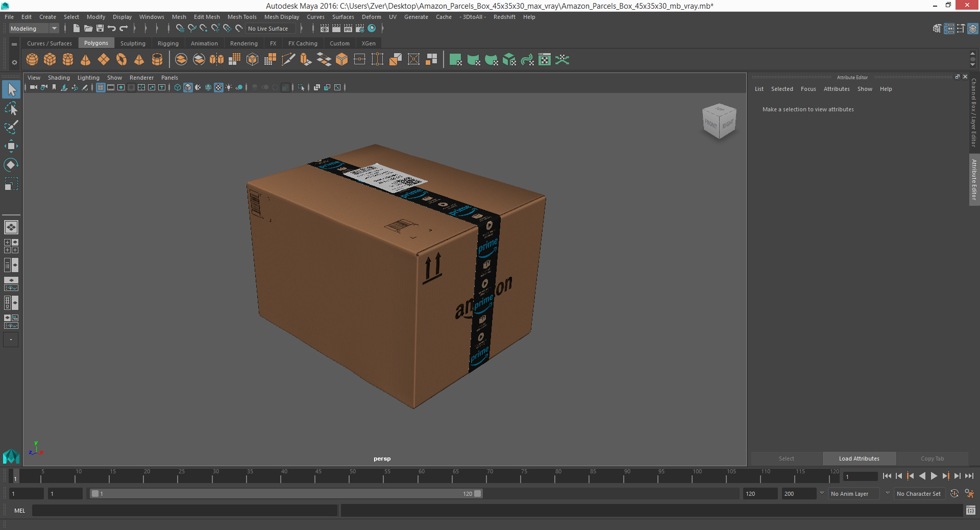Toggle use all lights in viewport
This screenshot has width=980, height=530.
point(229,88)
